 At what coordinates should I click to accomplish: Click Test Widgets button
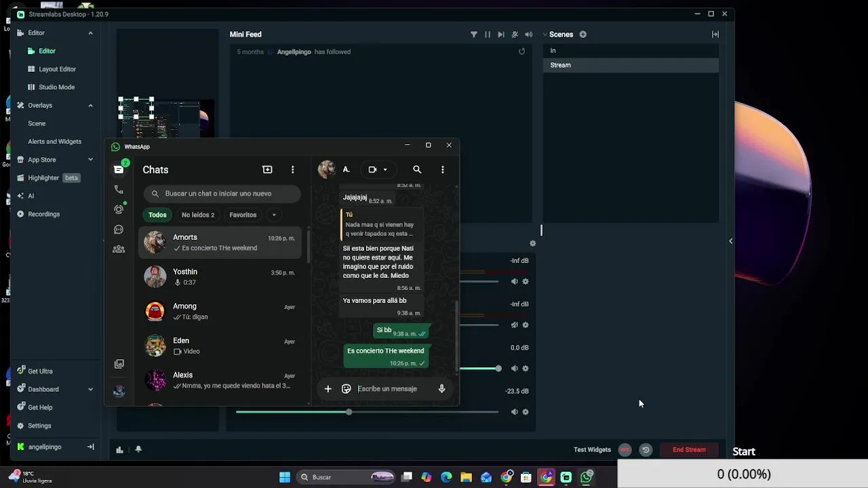[592, 449]
